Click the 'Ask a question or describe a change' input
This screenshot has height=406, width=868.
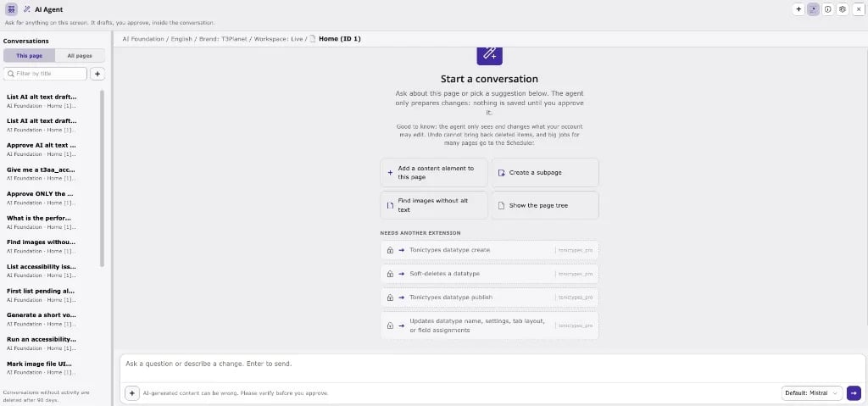click(x=492, y=369)
